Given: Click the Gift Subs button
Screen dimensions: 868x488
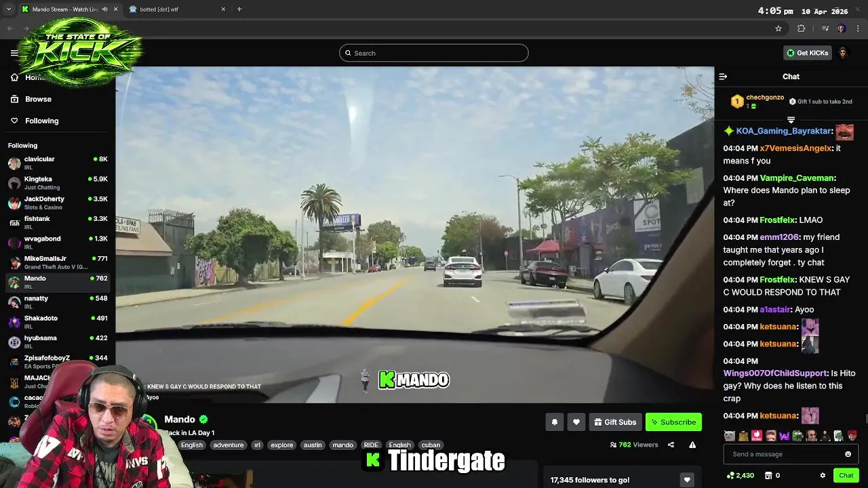Looking at the screenshot, I should point(615,422).
